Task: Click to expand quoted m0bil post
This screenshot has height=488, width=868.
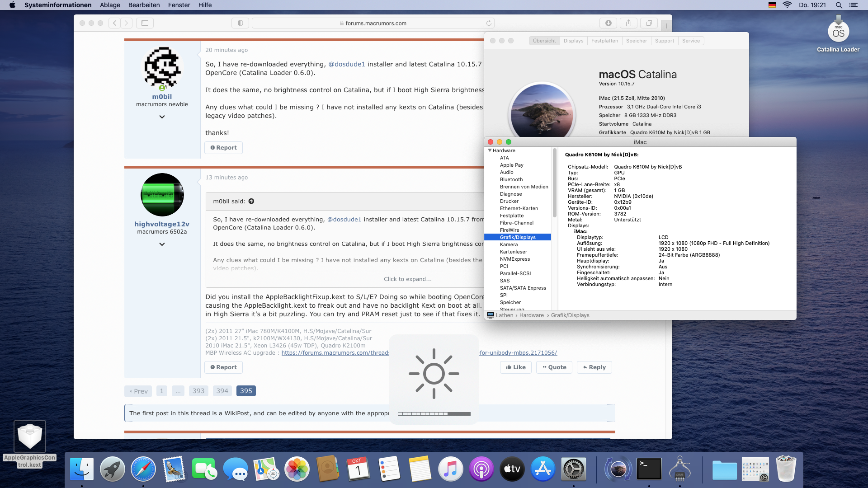Action: click(x=407, y=279)
